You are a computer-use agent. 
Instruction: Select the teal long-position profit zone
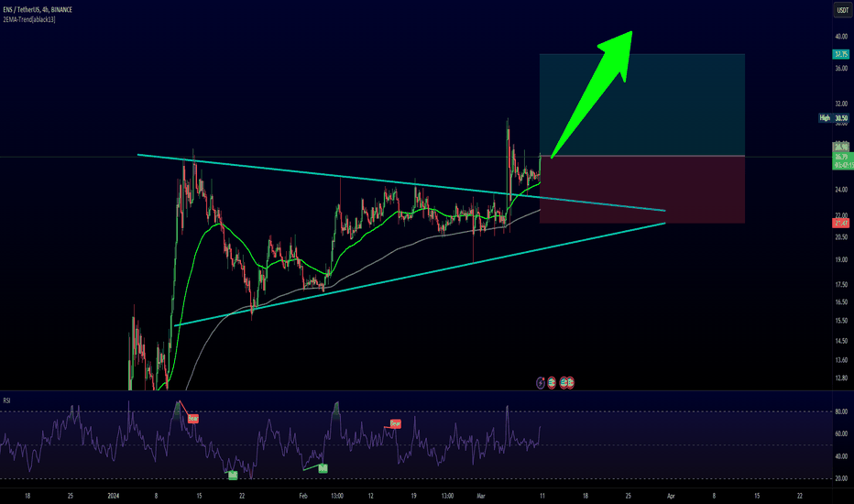pos(642,104)
